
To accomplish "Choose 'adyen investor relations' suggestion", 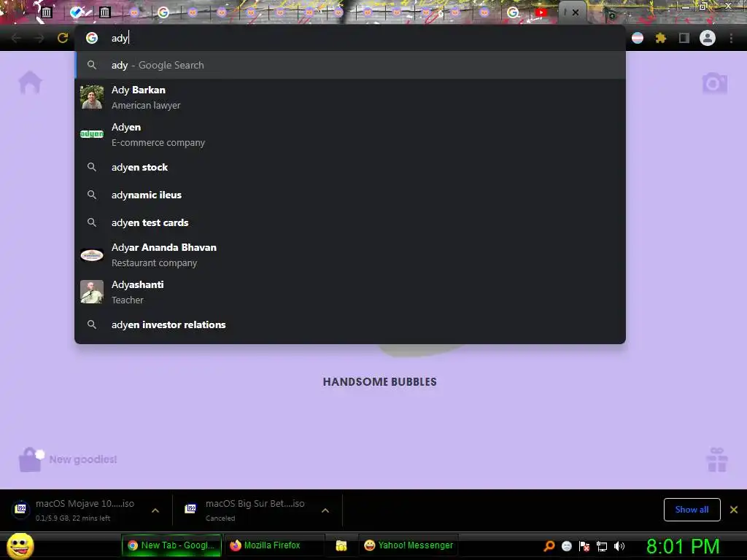I will (x=350, y=324).
